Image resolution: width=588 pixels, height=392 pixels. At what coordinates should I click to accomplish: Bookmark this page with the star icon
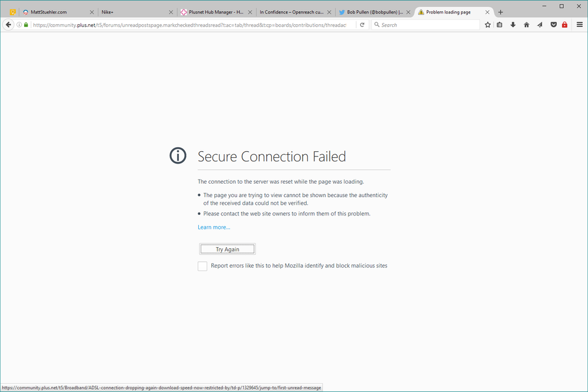(487, 25)
